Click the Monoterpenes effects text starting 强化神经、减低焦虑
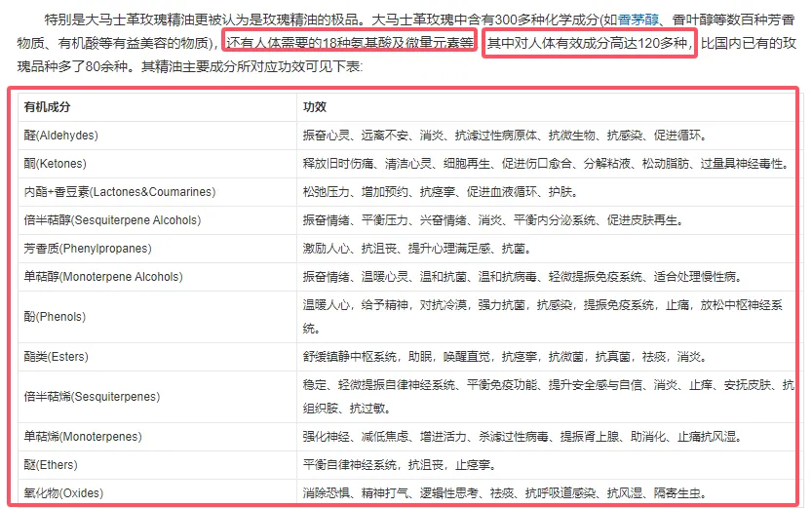 pos(522,437)
